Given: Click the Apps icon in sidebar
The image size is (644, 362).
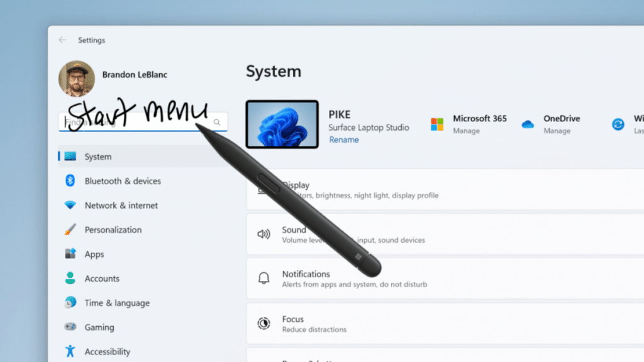Looking at the screenshot, I should pyautogui.click(x=70, y=254).
